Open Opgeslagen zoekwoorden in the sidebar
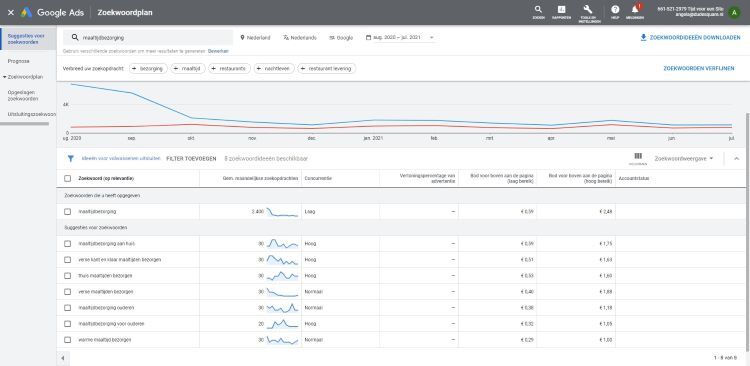Image resolution: width=750 pixels, height=366 pixels. (x=23, y=95)
